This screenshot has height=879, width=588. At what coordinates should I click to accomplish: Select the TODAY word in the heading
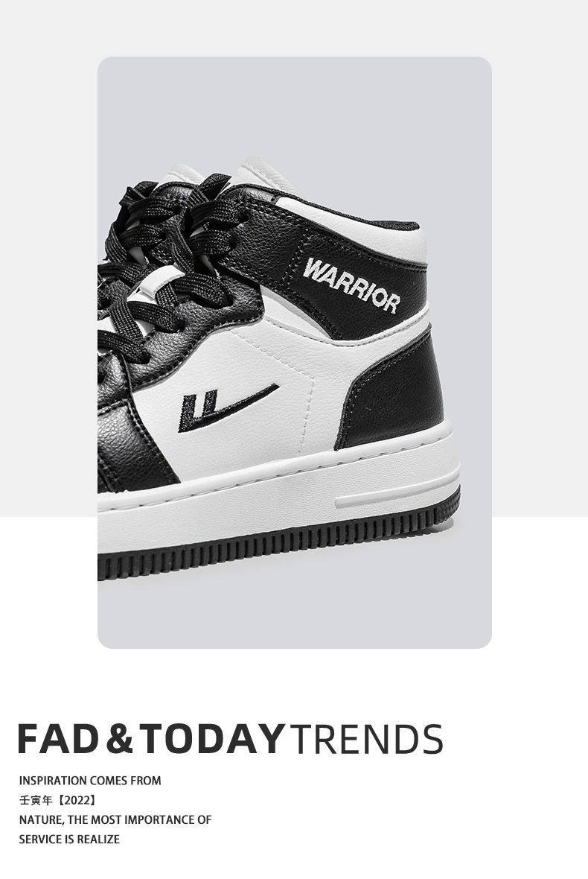click(212, 738)
